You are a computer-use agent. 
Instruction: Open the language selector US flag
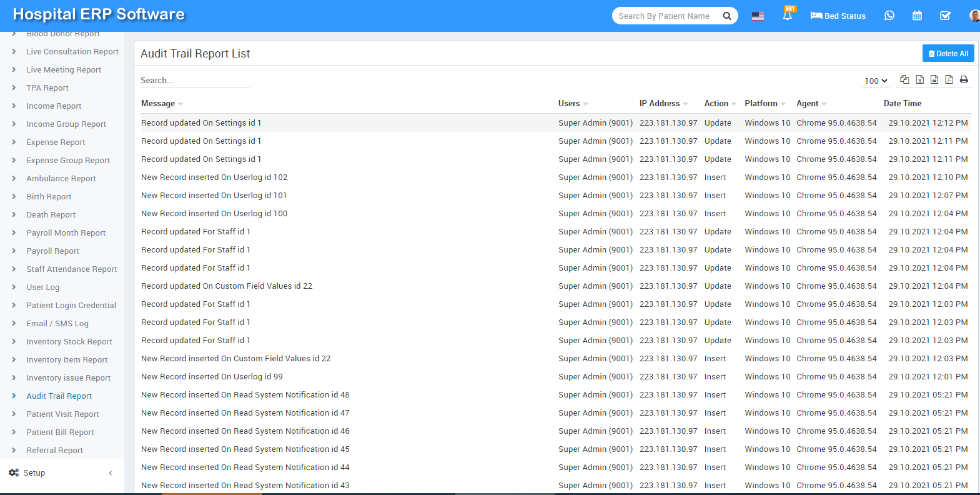tap(758, 16)
